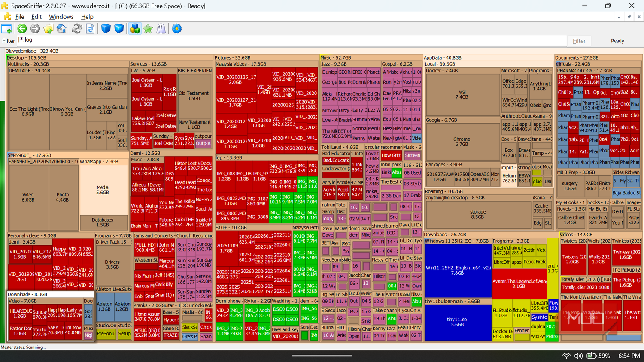The height and width of the screenshot is (362, 644).
Task: Click the wsl 7.4GB block
Action: point(462,94)
